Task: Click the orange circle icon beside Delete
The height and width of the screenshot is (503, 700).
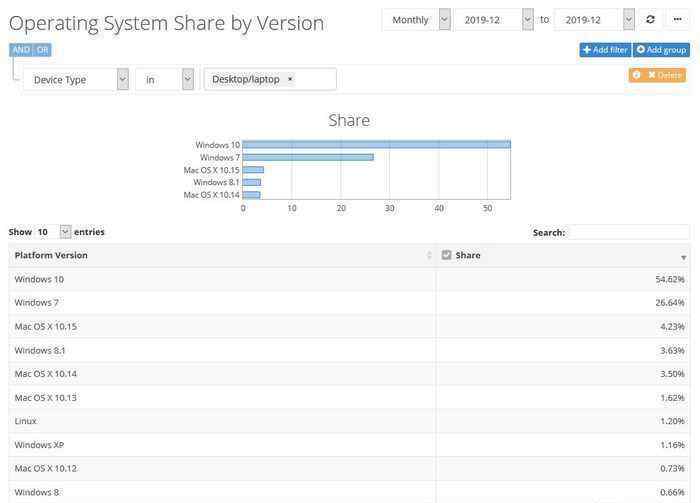Action: coord(637,75)
